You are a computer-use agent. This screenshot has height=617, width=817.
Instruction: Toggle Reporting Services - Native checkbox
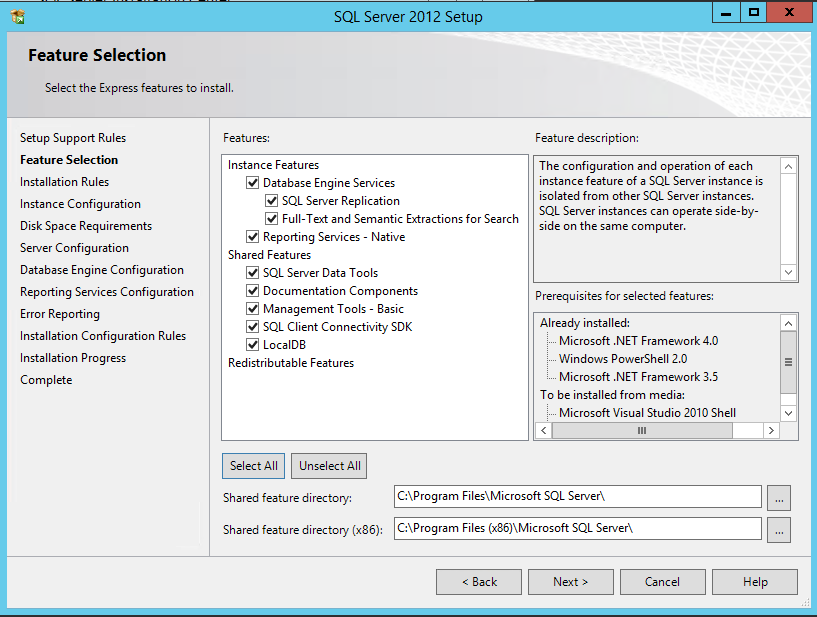coord(253,237)
